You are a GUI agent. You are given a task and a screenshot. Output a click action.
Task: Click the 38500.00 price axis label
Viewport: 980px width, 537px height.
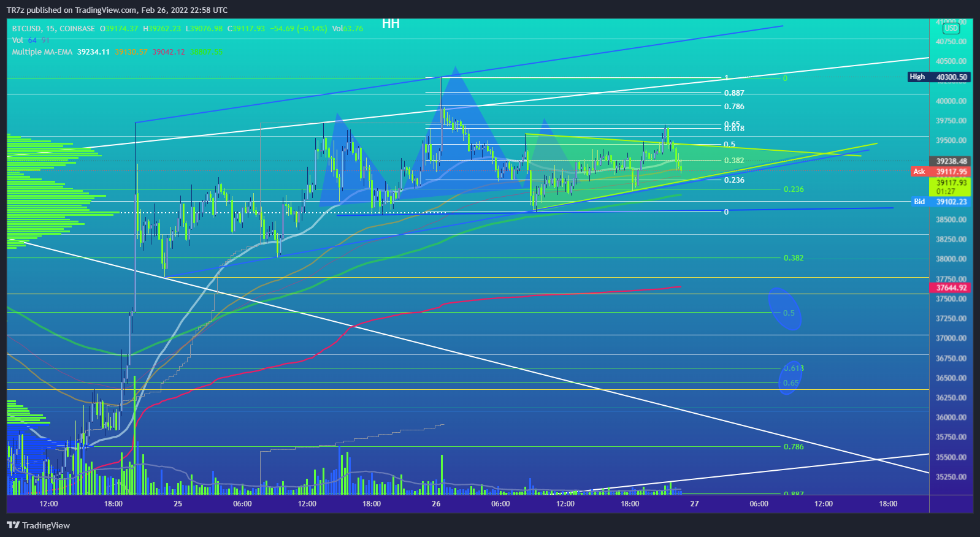pyautogui.click(x=951, y=220)
